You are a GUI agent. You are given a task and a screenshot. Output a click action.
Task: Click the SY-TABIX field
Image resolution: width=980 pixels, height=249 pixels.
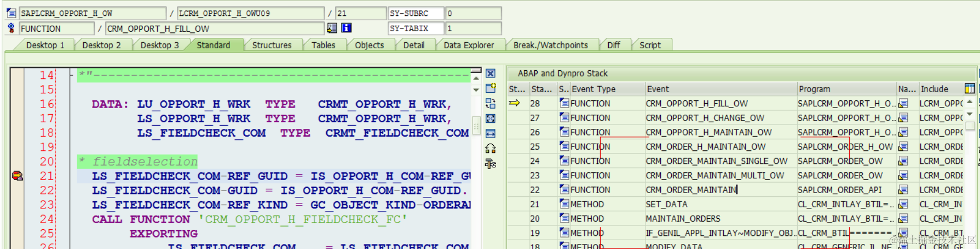(416, 28)
